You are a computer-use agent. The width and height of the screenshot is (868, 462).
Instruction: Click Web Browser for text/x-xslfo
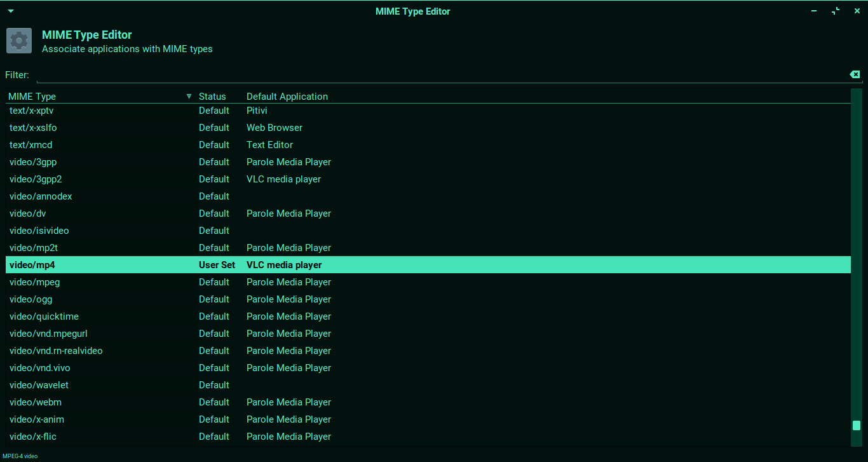point(275,128)
